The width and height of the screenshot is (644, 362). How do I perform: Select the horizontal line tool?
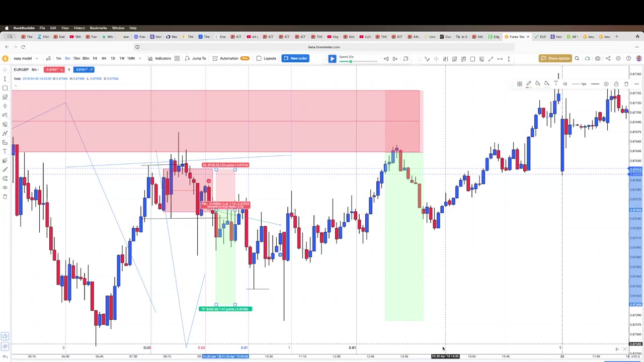point(500,59)
